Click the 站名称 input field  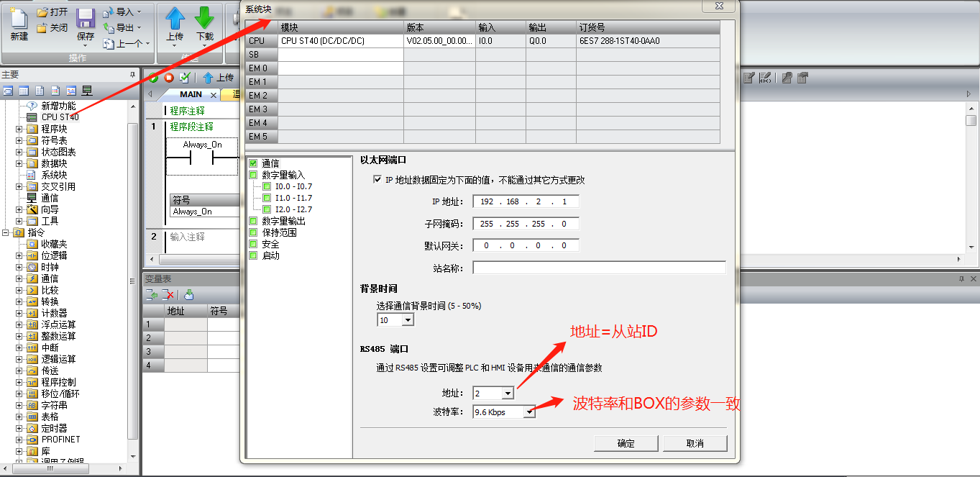click(599, 268)
